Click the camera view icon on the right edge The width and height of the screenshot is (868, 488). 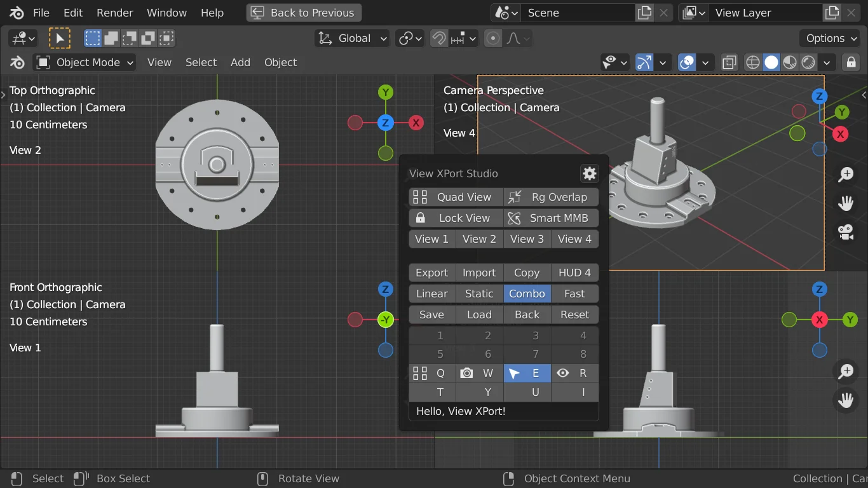[846, 231]
